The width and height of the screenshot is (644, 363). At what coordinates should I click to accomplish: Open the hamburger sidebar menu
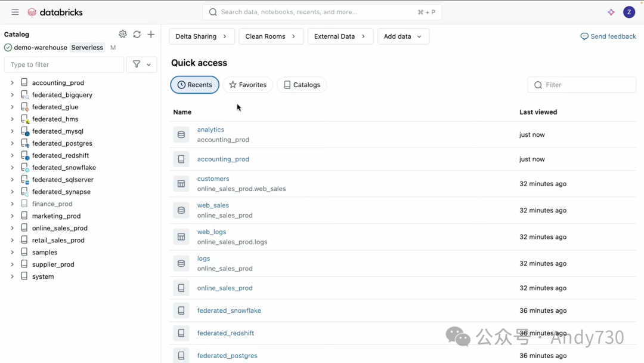(x=15, y=12)
